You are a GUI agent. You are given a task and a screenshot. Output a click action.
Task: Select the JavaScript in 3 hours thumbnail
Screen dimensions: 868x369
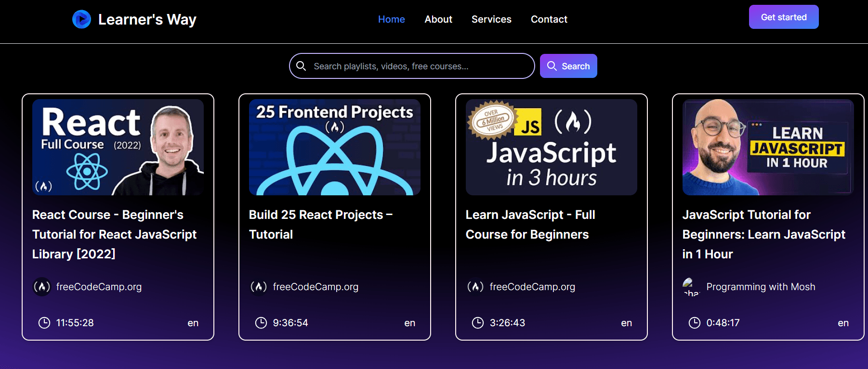[552, 147]
